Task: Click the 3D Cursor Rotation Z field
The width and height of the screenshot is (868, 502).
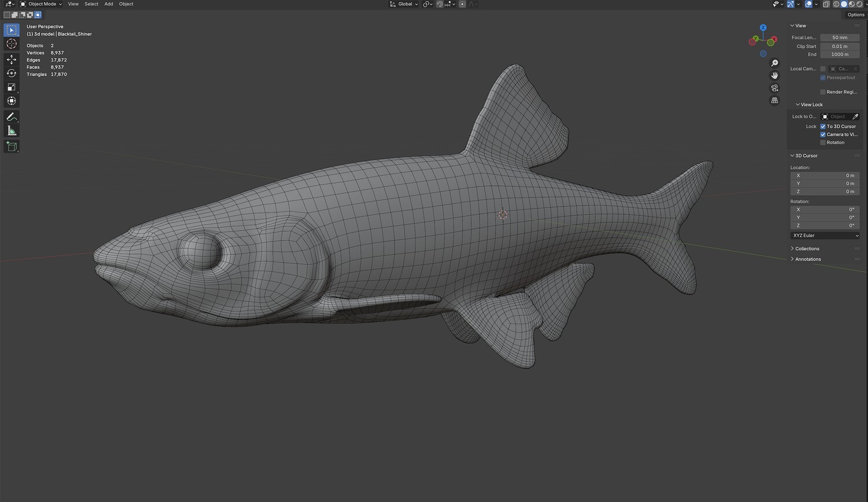Action: click(x=825, y=226)
